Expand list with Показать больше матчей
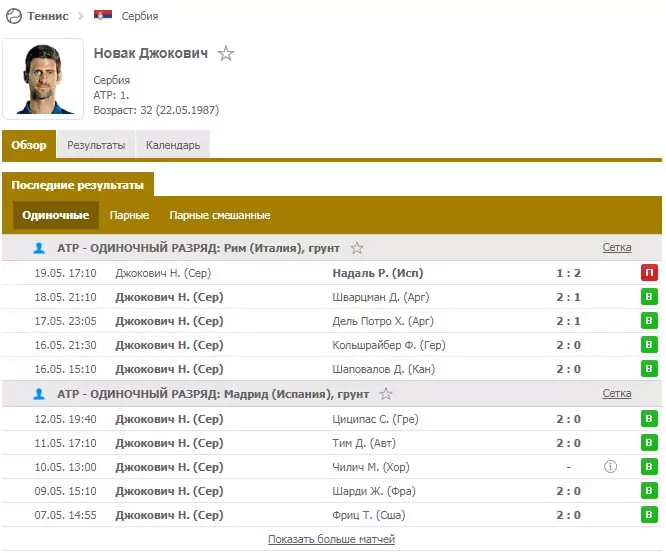Screen dimensions: 666x553 click(x=331, y=539)
